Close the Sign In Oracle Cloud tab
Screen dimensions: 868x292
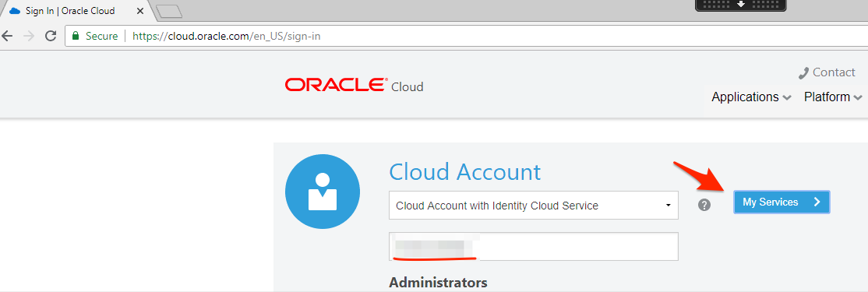click(140, 10)
